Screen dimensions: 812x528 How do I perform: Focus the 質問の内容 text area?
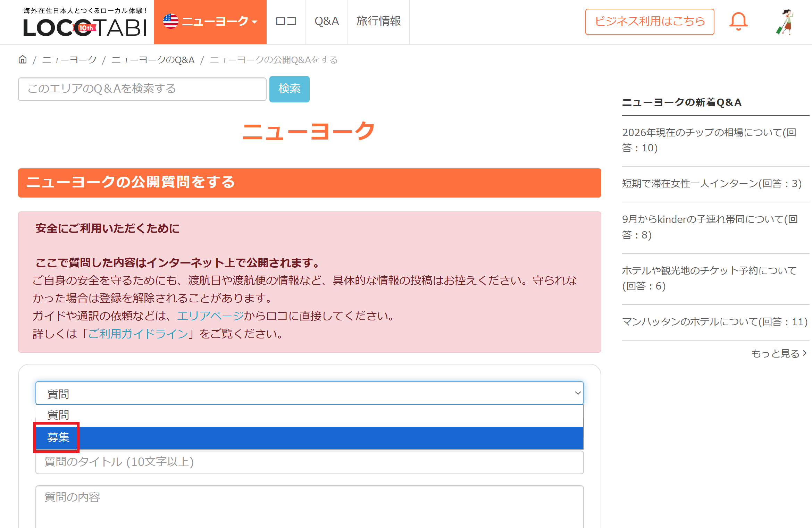pos(309,507)
